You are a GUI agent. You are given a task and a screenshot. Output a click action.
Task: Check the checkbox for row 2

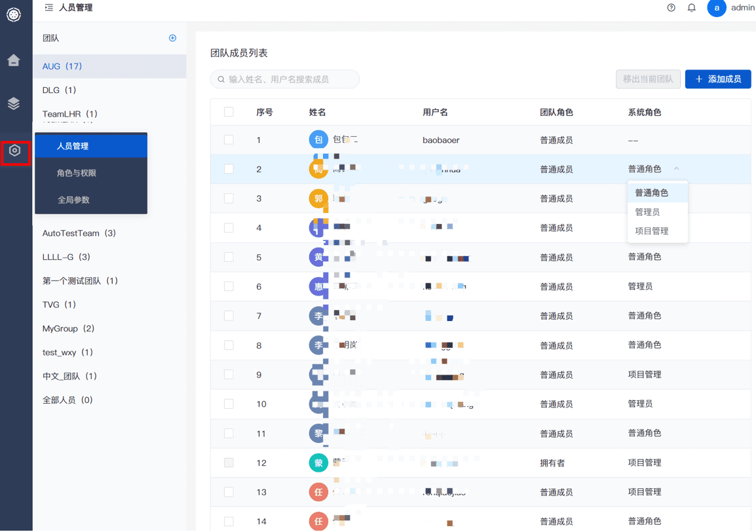[229, 169]
